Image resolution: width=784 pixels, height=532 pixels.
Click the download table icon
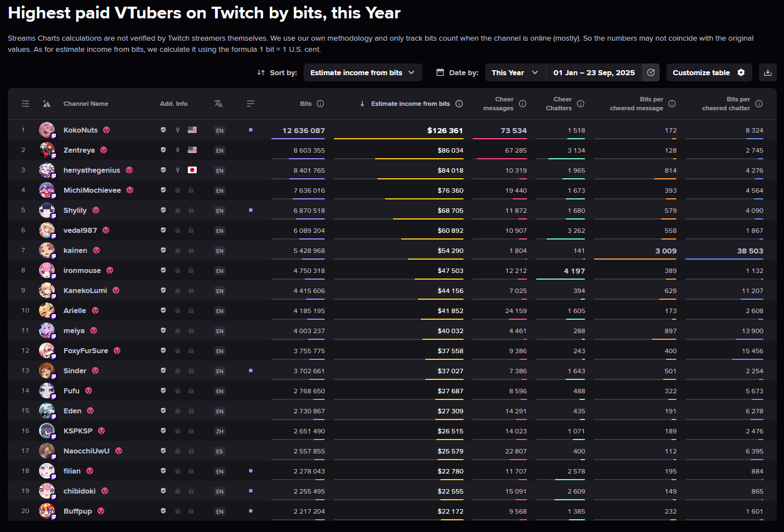[767, 72]
